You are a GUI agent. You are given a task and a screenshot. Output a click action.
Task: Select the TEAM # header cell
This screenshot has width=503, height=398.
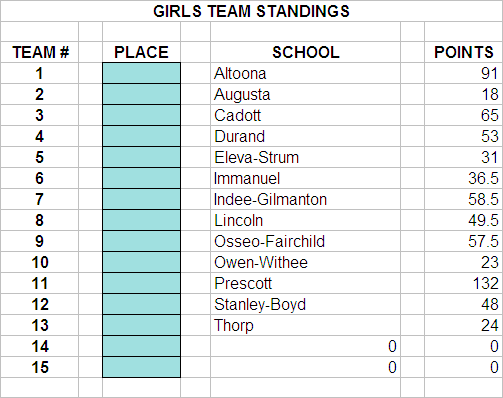pyautogui.click(x=40, y=52)
